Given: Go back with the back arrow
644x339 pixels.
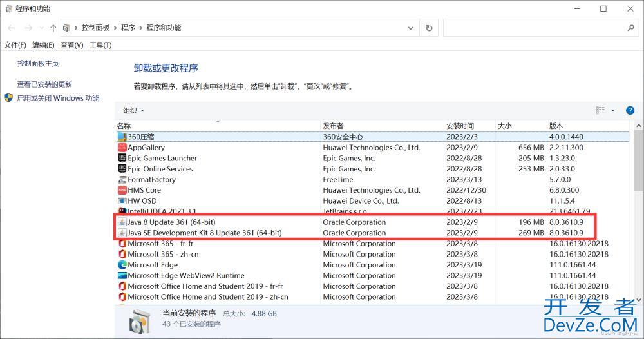Looking at the screenshot, I should coord(12,28).
